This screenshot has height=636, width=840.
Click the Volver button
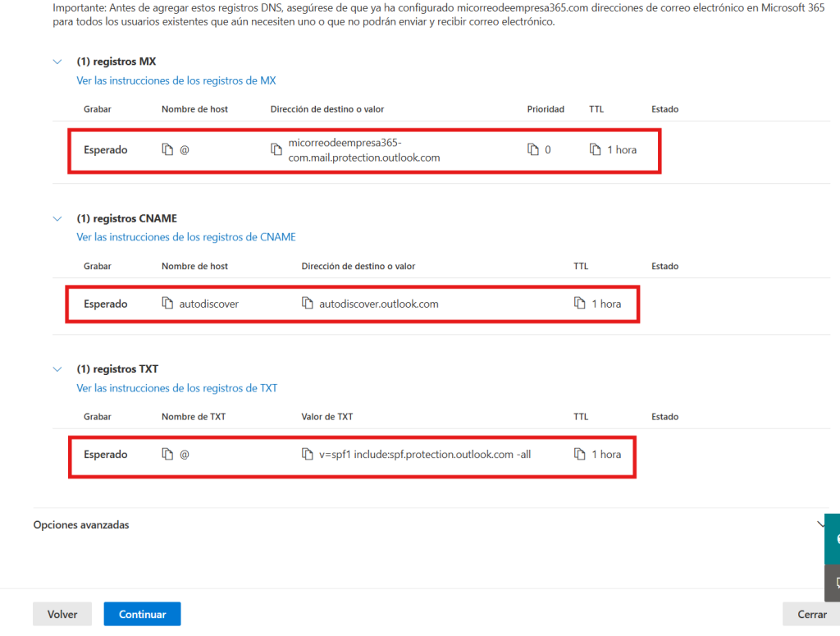coord(62,614)
